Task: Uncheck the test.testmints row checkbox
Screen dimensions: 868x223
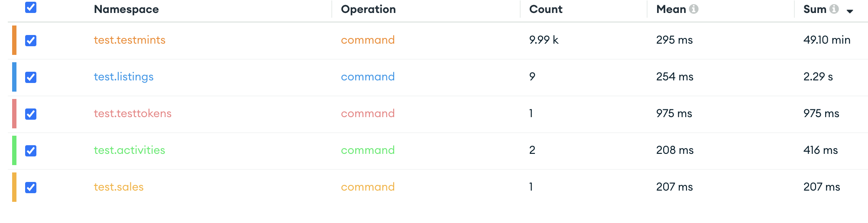Action: click(31, 41)
